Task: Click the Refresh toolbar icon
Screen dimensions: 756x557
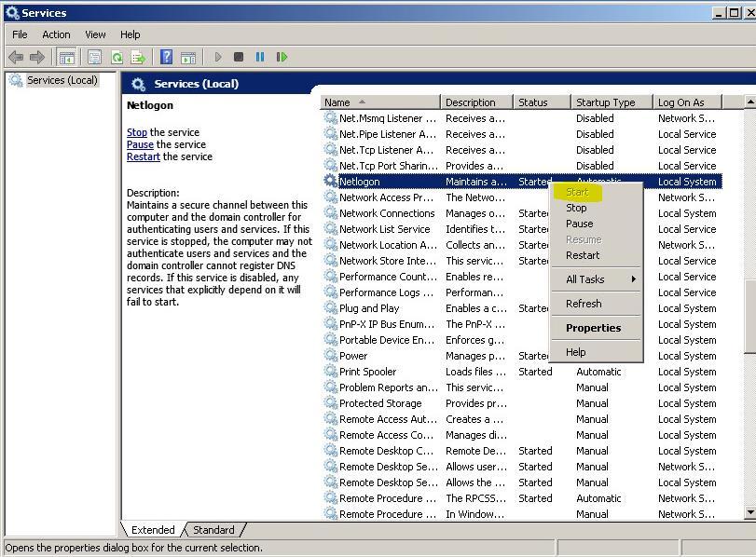Action: point(117,58)
